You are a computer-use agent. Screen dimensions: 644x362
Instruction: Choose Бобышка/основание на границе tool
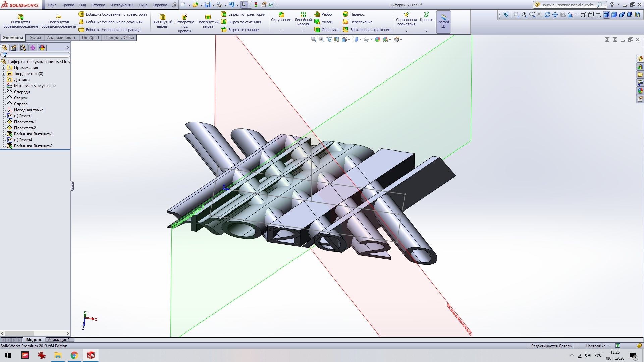click(x=109, y=30)
